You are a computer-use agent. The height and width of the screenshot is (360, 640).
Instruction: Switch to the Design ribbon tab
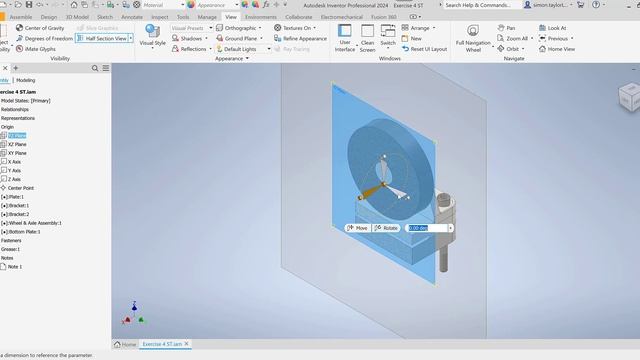[x=49, y=17]
